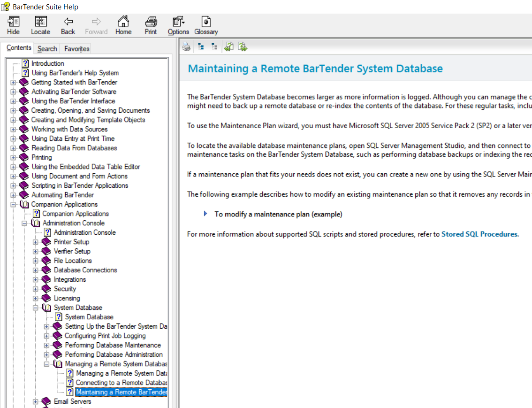This screenshot has height=408, width=532.
Task: Select 'Using Document and Form Actions' item
Action: click(79, 176)
